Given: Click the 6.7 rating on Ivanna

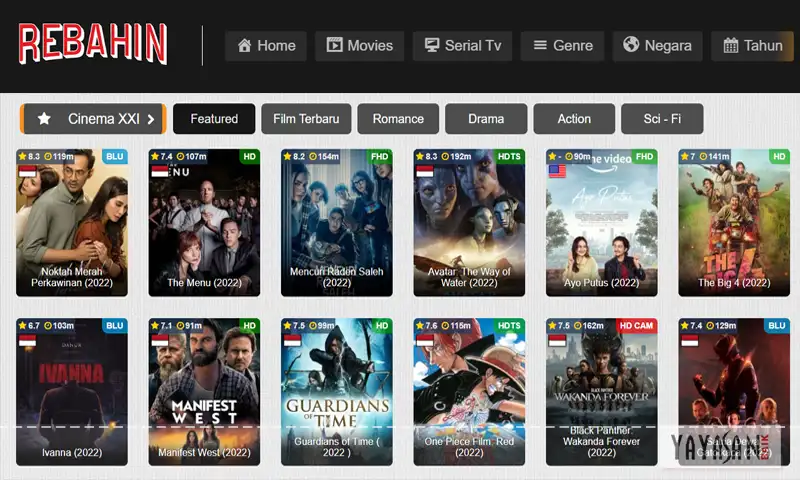Looking at the screenshot, I should pos(34,325).
